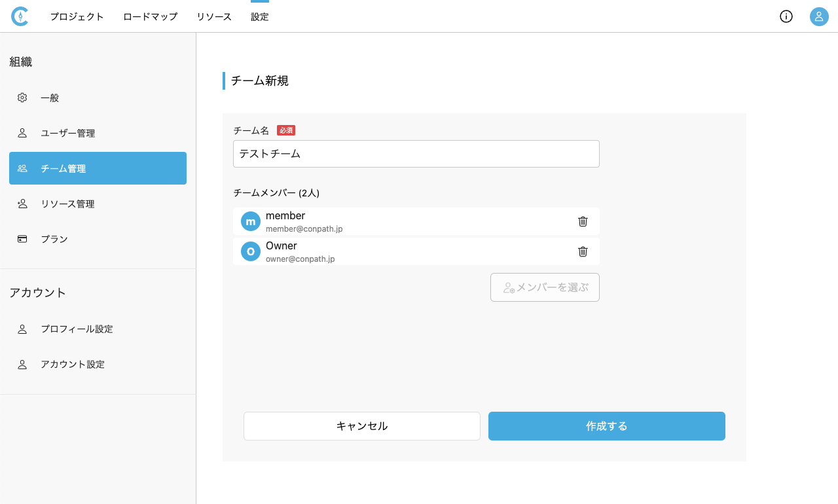The image size is (838, 504).
Task: Click the card icon beside プラン
Action: [22, 239]
